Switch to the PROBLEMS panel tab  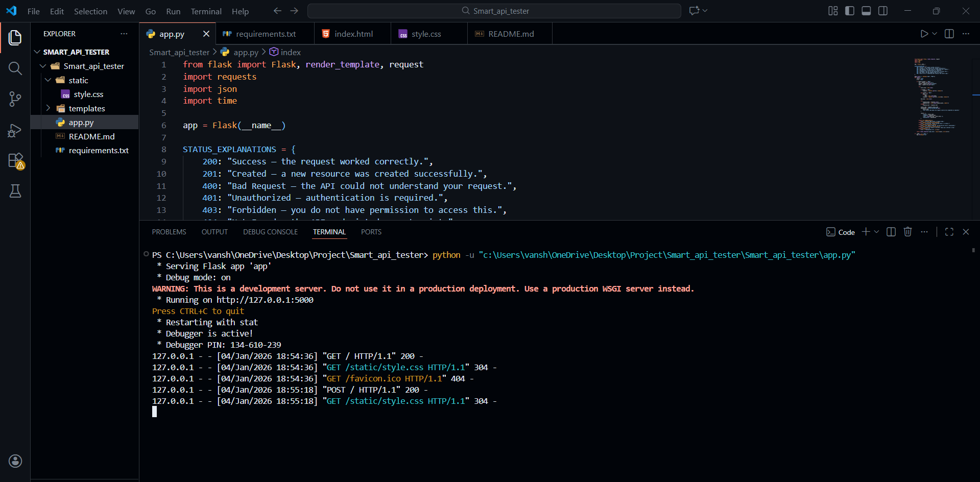coord(169,232)
